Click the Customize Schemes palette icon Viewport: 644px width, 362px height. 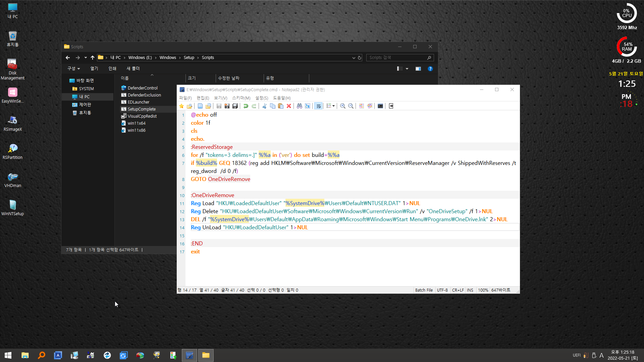click(370, 106)
